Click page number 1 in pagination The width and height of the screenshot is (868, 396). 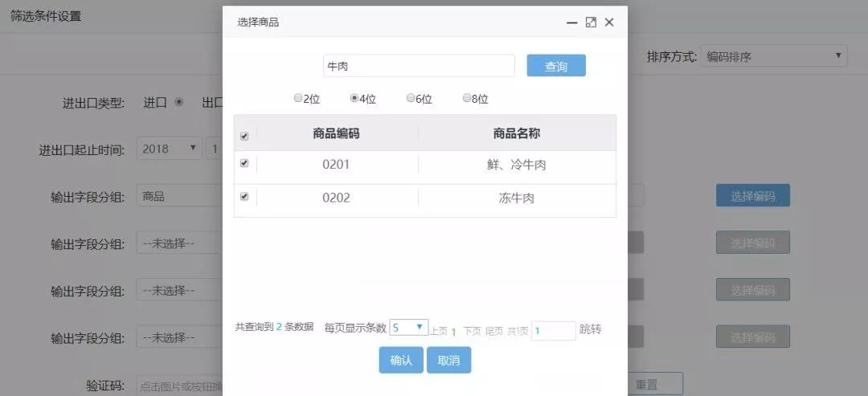pos(453,332)
